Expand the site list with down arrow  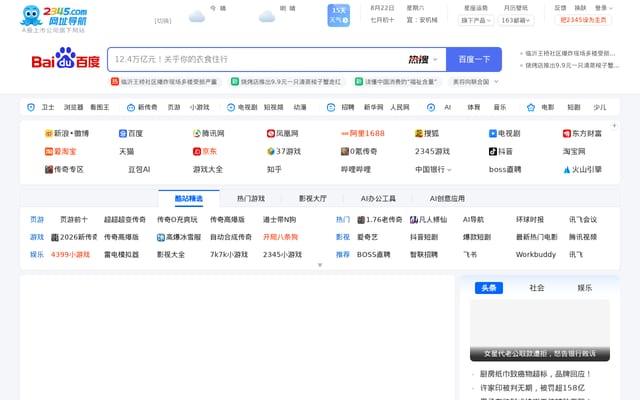(x=320, y=265)
